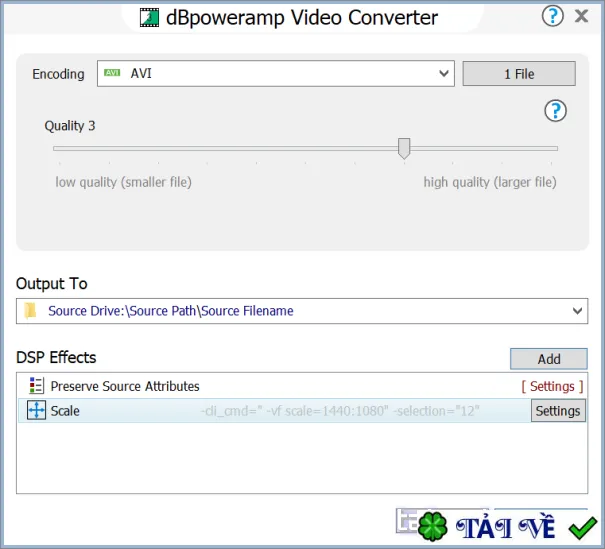Screen dimensions: 605x549
Task: Click the Preserve Source Attributes list icon
Action: point(37,385)
